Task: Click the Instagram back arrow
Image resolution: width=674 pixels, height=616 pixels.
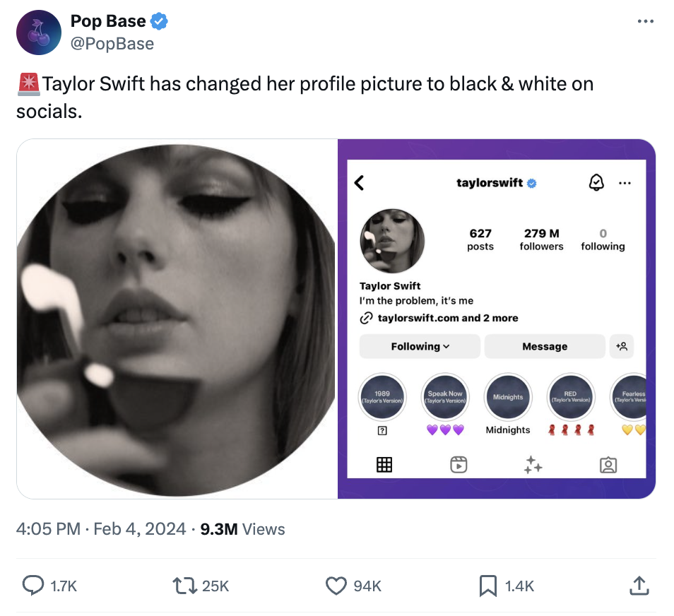Action: (360, 183)
